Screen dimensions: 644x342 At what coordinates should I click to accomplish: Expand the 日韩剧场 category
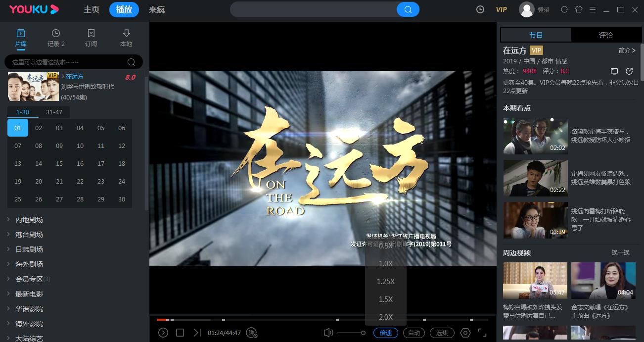coord(29,249)
